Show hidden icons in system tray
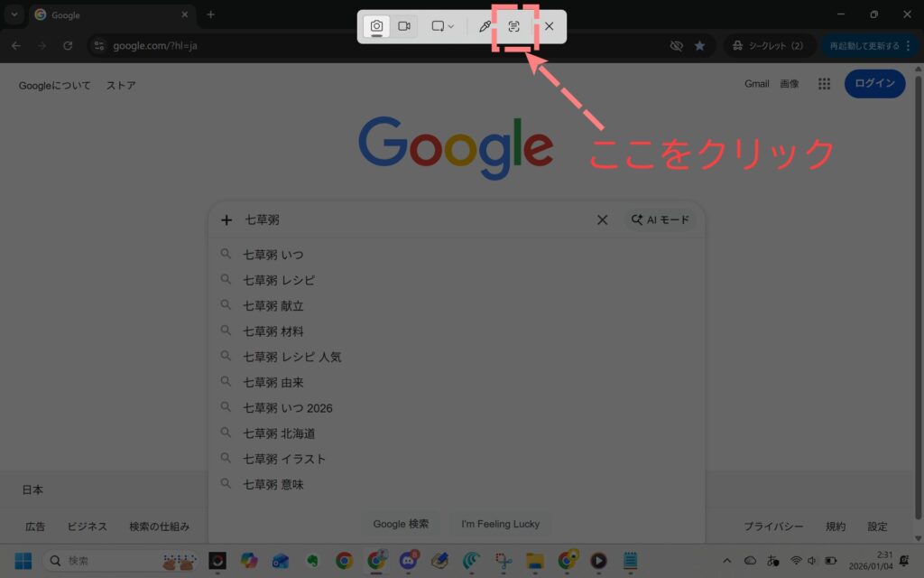924x578 pixels. coord(727,560)
